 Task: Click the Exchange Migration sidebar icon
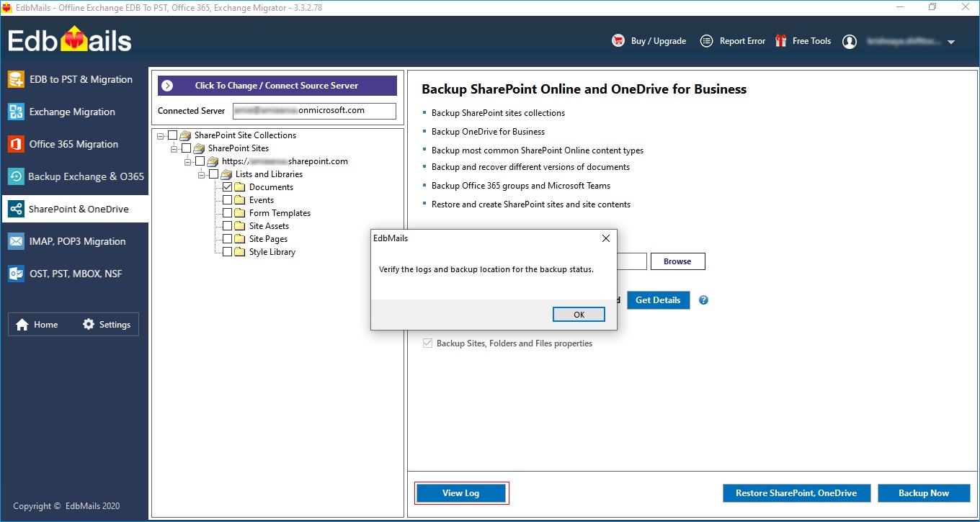pyautogui.click(x=16, y=112)
